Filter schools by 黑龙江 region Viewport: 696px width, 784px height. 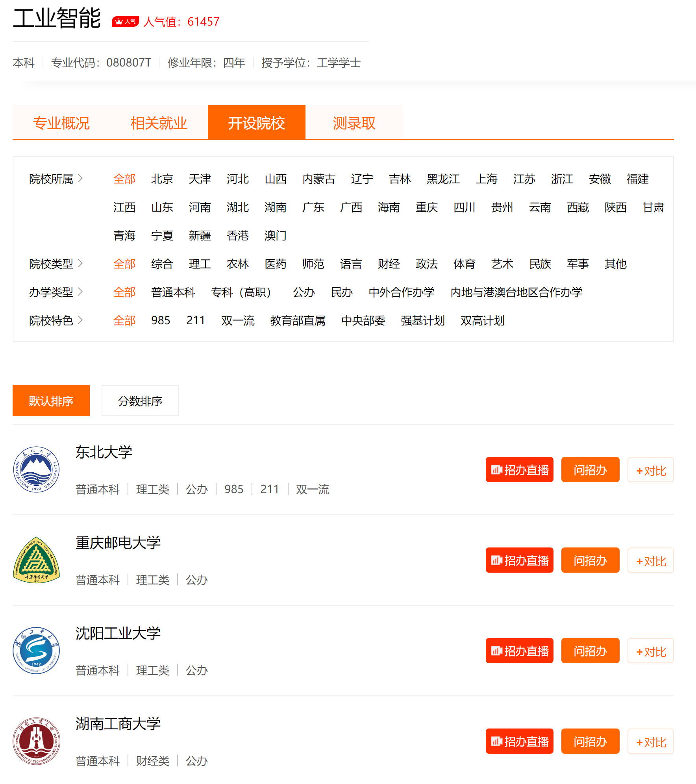(x=443, y=179)
